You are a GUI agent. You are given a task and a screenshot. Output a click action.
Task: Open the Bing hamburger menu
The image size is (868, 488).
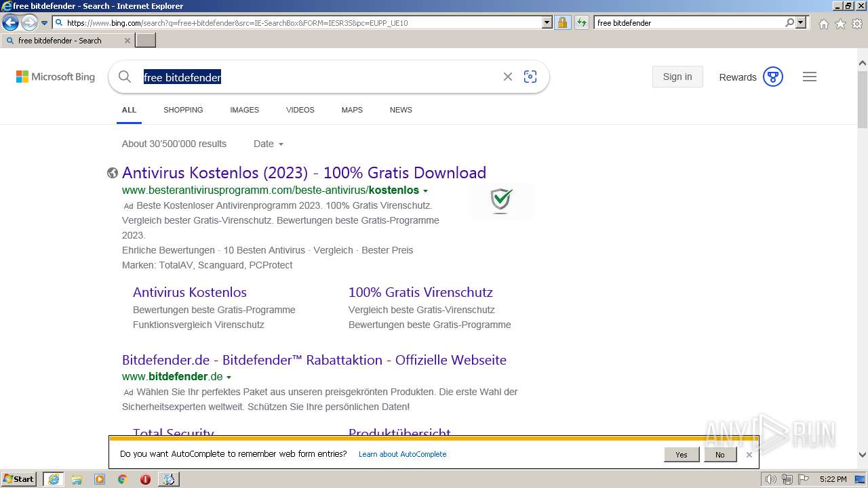click(810, 77)
